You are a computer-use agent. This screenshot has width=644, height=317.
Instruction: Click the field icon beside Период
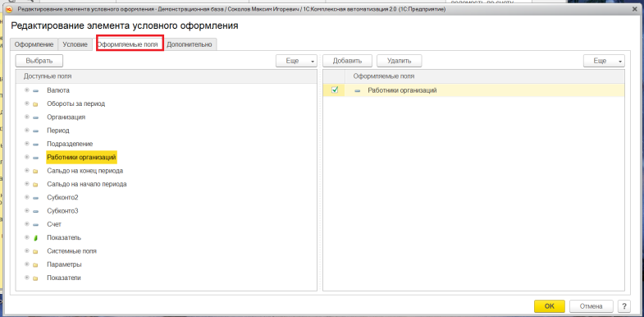pos(35,131)
